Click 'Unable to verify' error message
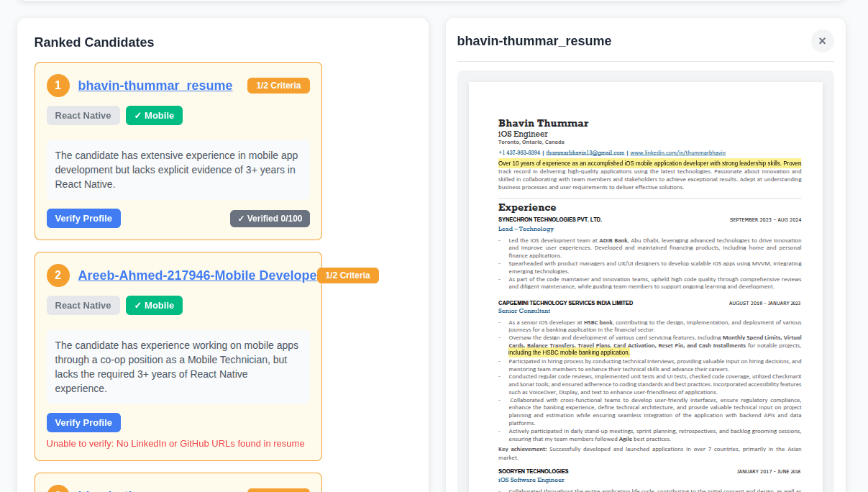Viewport: 868px width, 492px height. (175, 444)
